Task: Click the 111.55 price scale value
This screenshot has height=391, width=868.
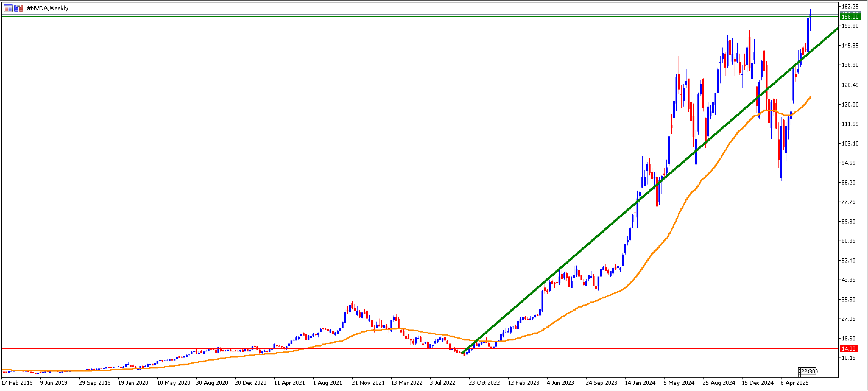Action: click(x=850, y=124)
